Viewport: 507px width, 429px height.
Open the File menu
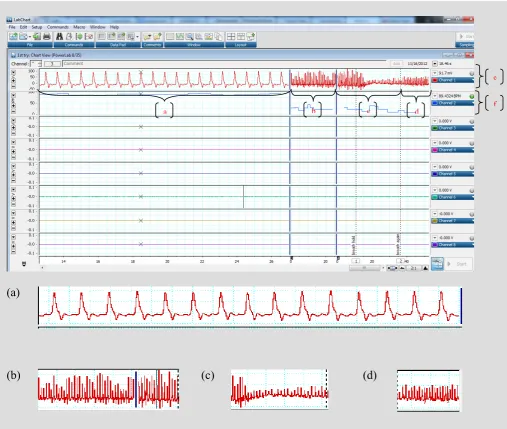12,27
